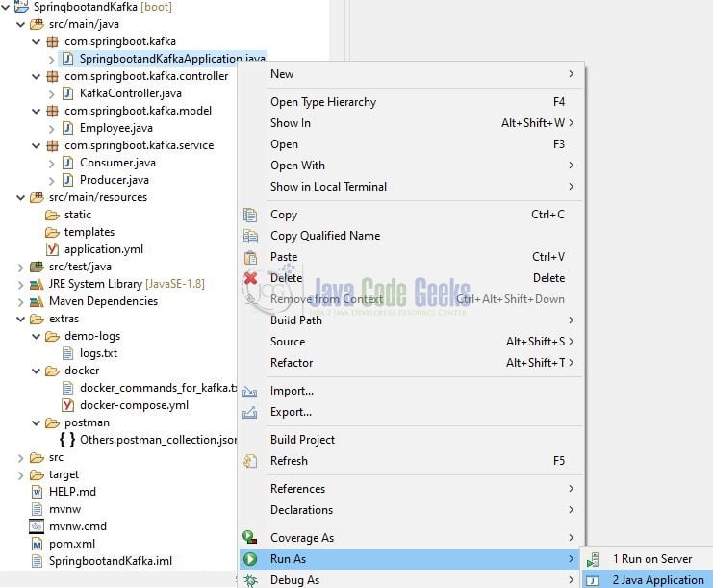713x588 pixels.
Task: Select 1 Run on Server option
Action: click(x=648, y=559)
